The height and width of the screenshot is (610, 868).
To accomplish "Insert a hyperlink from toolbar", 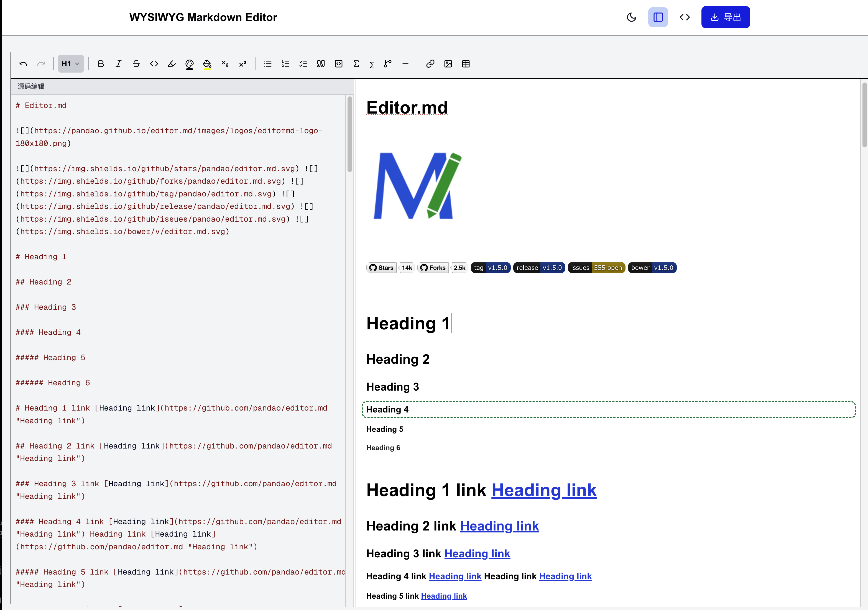I will click(x=430, y=64).
